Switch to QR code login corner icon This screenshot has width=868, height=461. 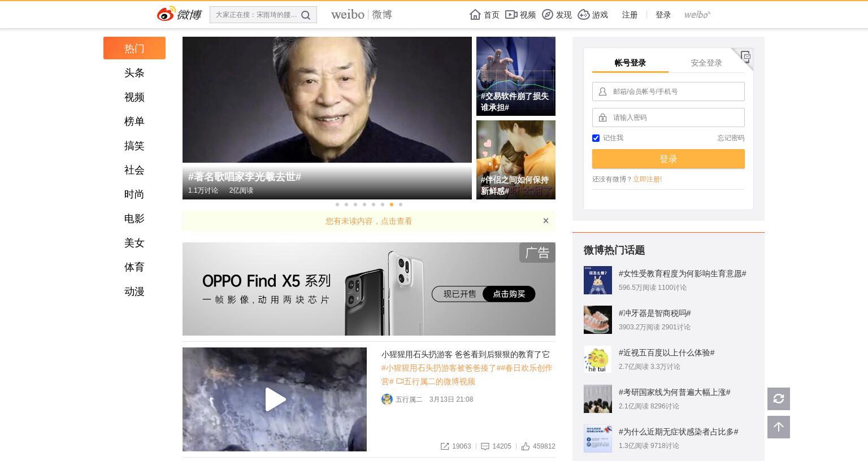tap(745, 56)
